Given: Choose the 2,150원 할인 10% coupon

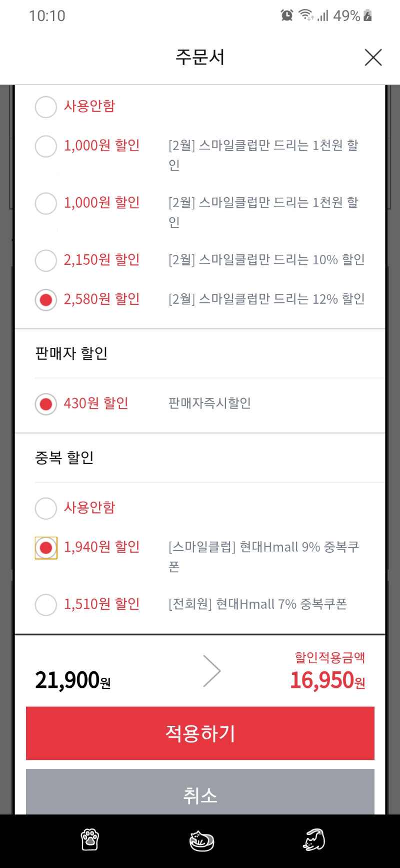Looking at the screenshot, I should 46,260.
